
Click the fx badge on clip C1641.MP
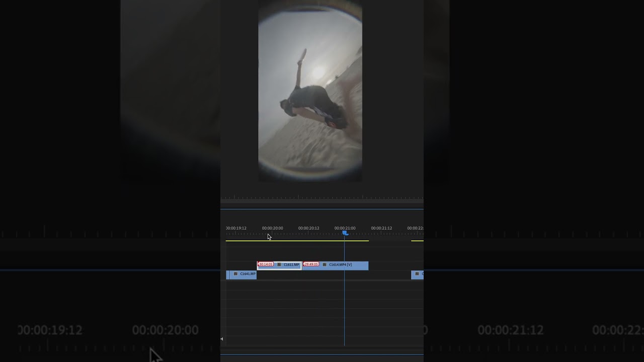pos(235,274)
